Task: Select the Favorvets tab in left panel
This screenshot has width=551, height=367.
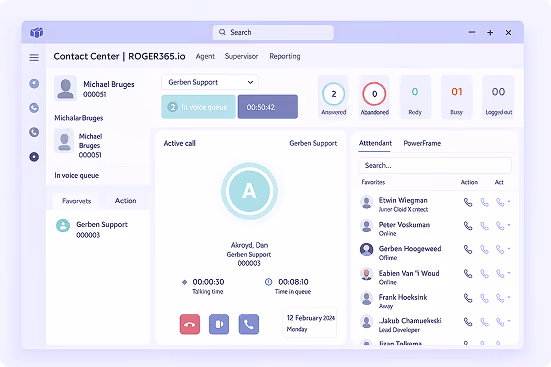Action: [77, 201]
